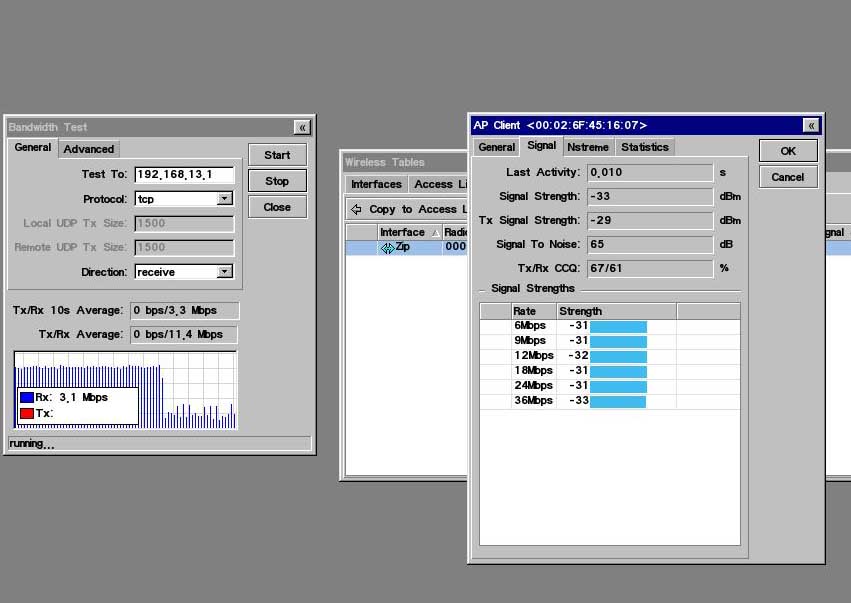Click the Rx: 3.1 Mbps legend text
Viewport: 851px width, 603px height.
click(x=72, y=397)
